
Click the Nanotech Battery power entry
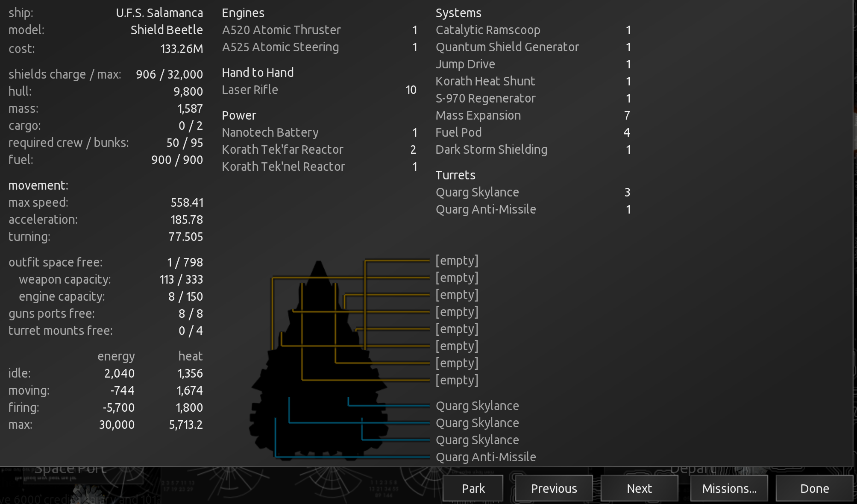pos(270,132)
